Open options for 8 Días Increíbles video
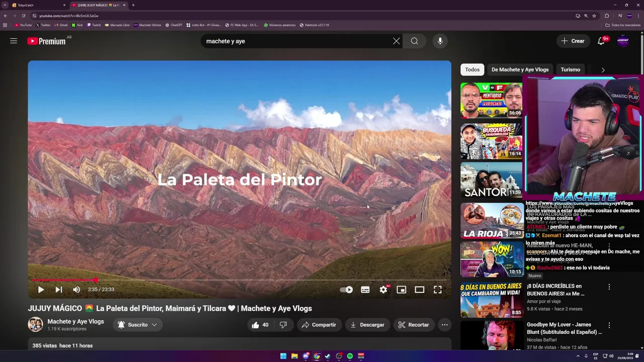Viewport: 644px width, 362px height. [x=609, y=287]
